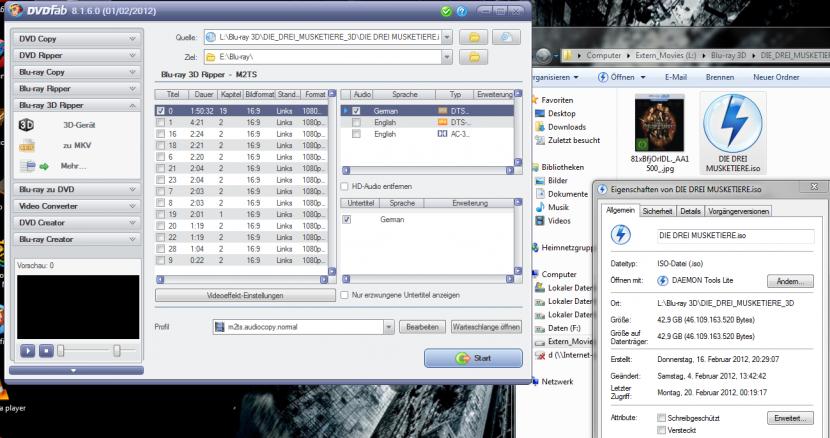Select Daten (F:) drive in Explorer sidebar

point(564,328)
